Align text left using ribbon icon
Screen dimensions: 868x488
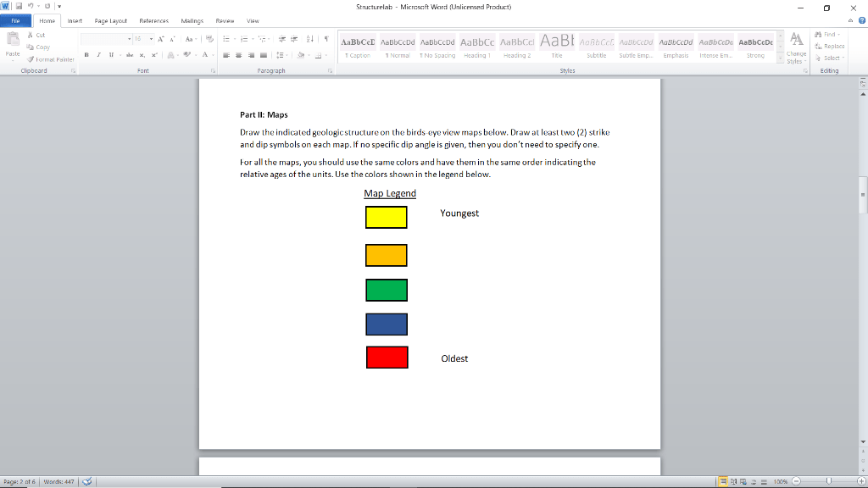[x=225, y=55]
